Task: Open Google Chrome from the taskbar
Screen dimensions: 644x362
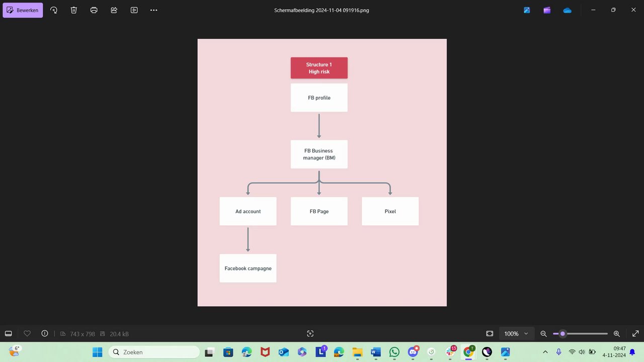Action: click(468, 352)
